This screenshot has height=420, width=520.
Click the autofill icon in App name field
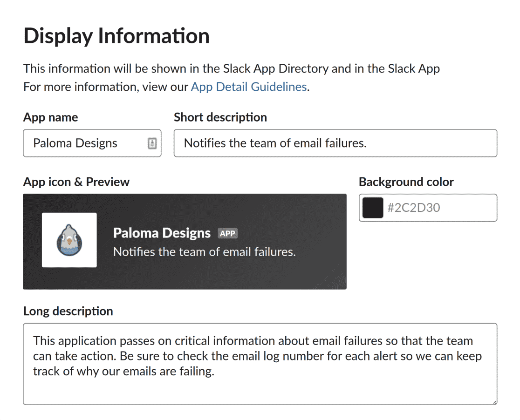point(152,143)
